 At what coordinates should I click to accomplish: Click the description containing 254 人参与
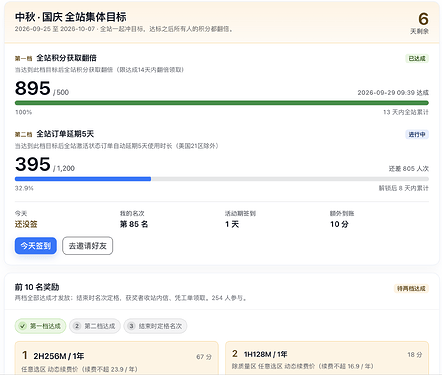132,298
